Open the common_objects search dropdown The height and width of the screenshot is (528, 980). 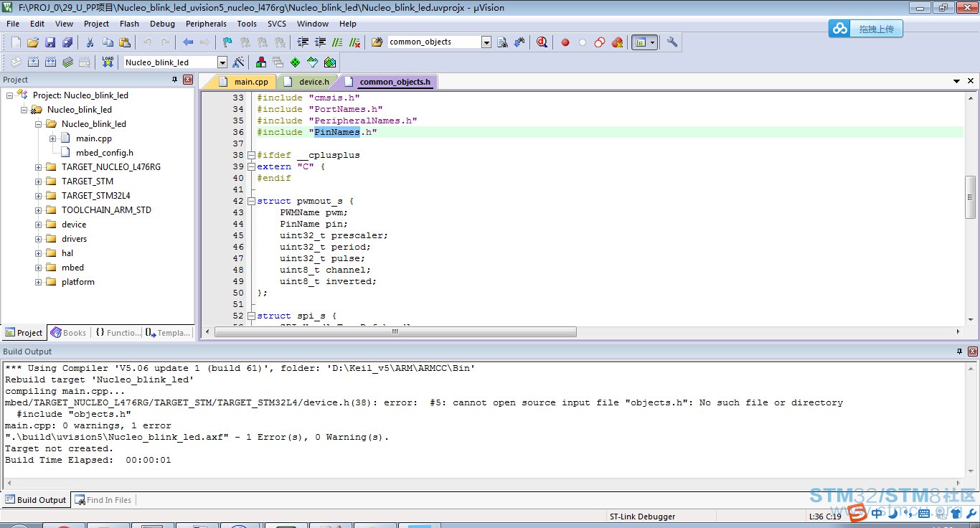(486, 42)
